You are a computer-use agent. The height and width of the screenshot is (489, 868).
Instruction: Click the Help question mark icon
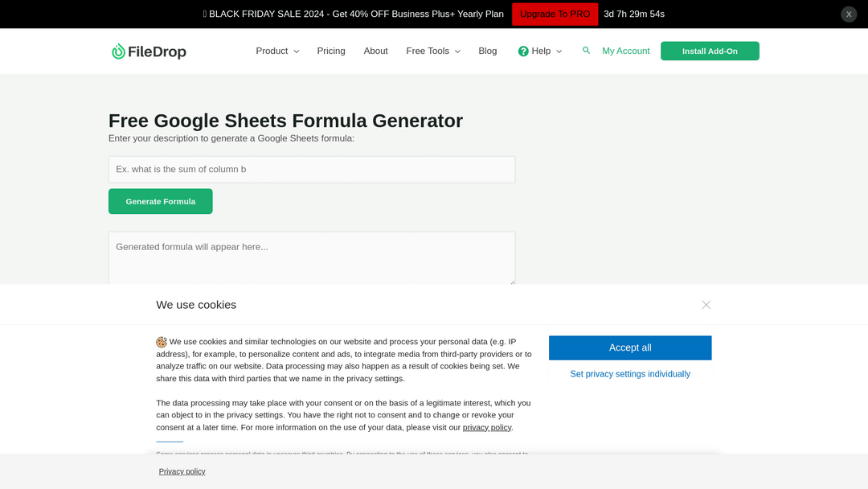point(523,51)
